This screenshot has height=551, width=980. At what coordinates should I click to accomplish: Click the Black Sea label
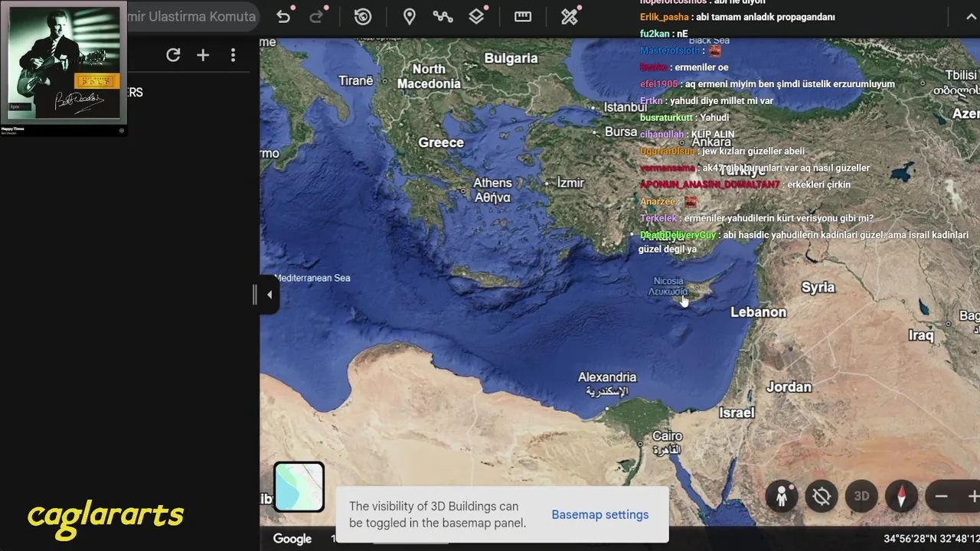(709, 41)
